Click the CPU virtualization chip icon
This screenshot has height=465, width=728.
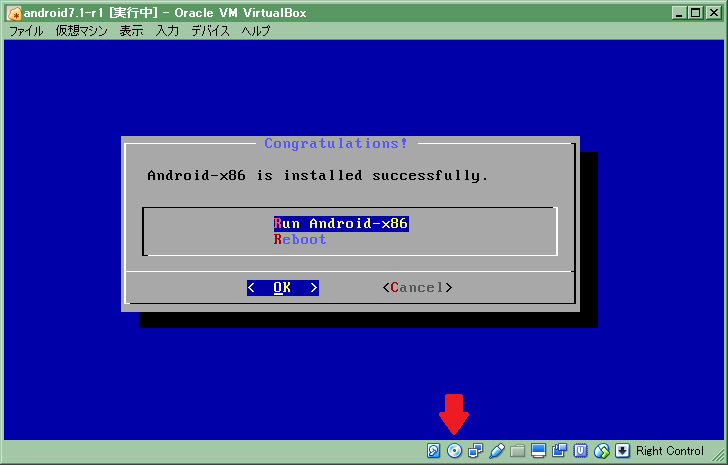click(x=580, y=450)
